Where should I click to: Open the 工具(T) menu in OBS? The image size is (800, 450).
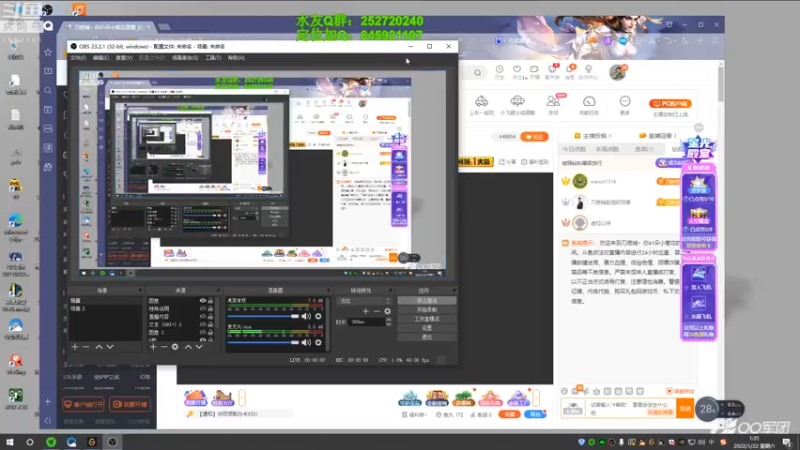(x=213, y=58)
